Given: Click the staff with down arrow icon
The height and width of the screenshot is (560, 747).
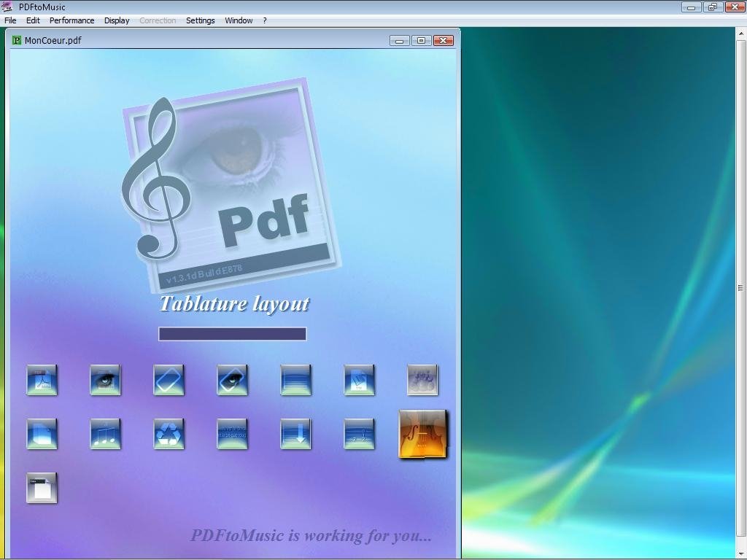Looking at the screenshot, I should 296,434.
